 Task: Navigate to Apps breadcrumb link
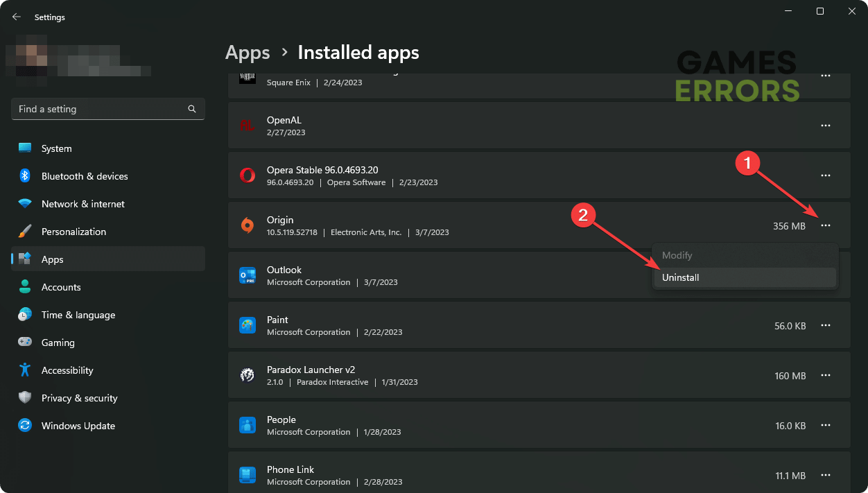point(248,53)
